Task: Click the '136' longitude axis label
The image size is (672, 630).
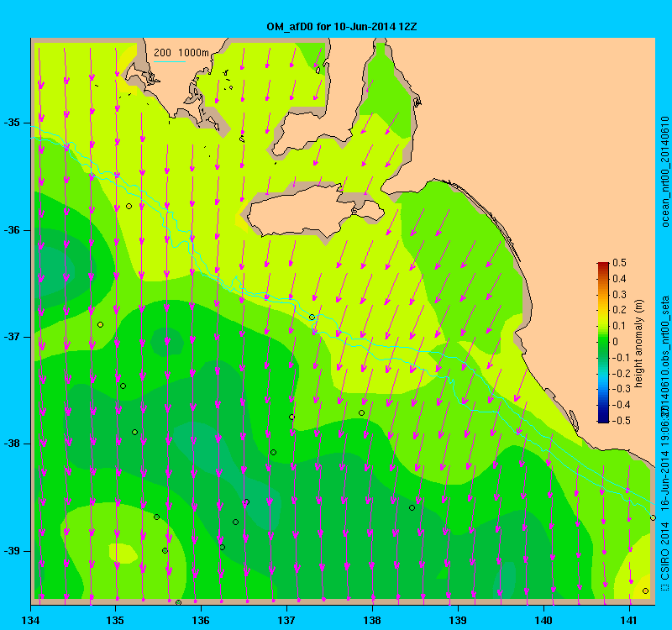Action: click(201, 620)
